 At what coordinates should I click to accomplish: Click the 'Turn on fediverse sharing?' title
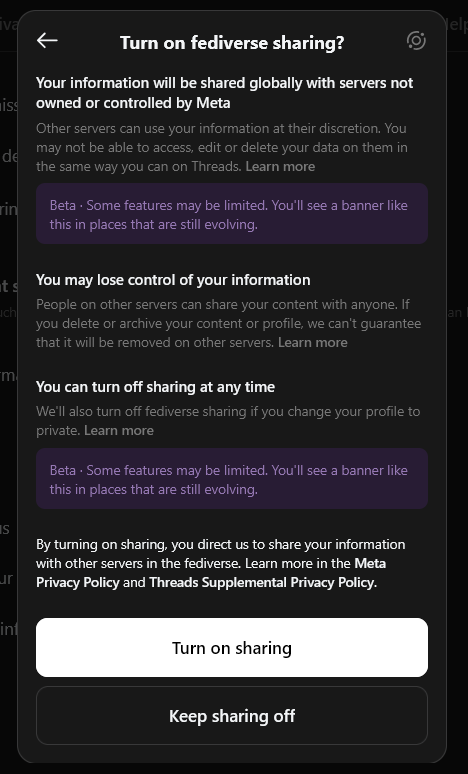point(232,43)
